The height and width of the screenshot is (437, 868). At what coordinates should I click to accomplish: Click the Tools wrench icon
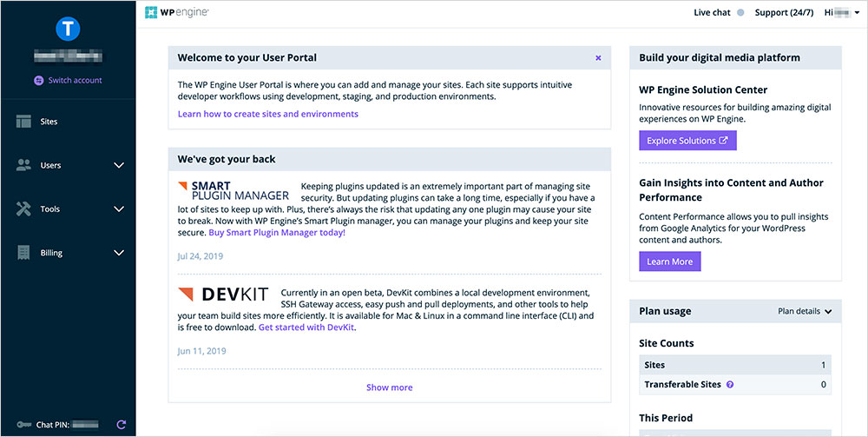click(24, 209)
